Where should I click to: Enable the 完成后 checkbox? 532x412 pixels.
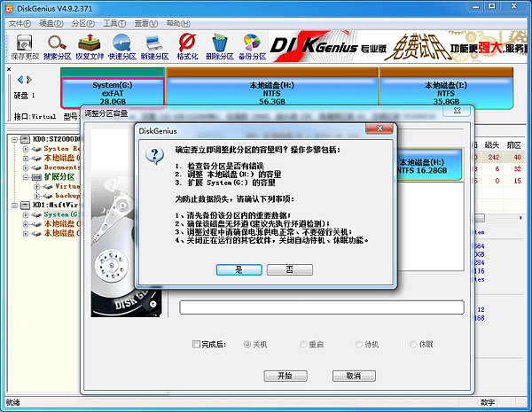tap(196, 344)
